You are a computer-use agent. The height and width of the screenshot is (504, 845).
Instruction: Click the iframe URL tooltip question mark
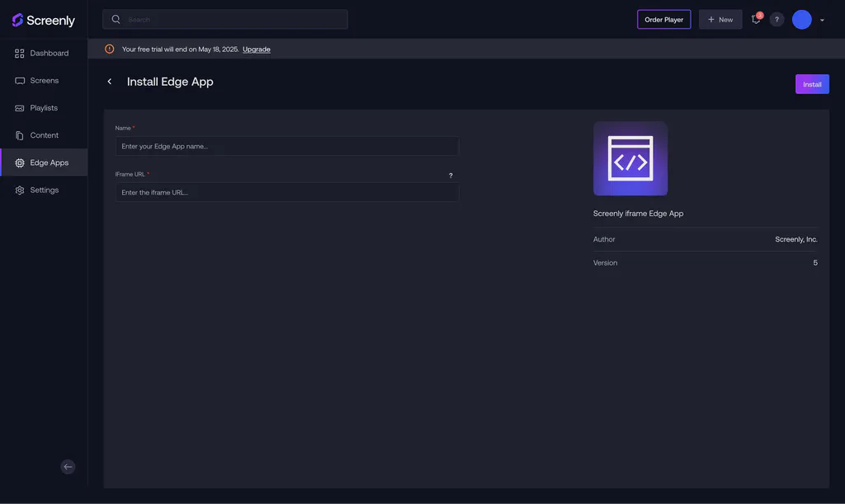tap(450, 174)
